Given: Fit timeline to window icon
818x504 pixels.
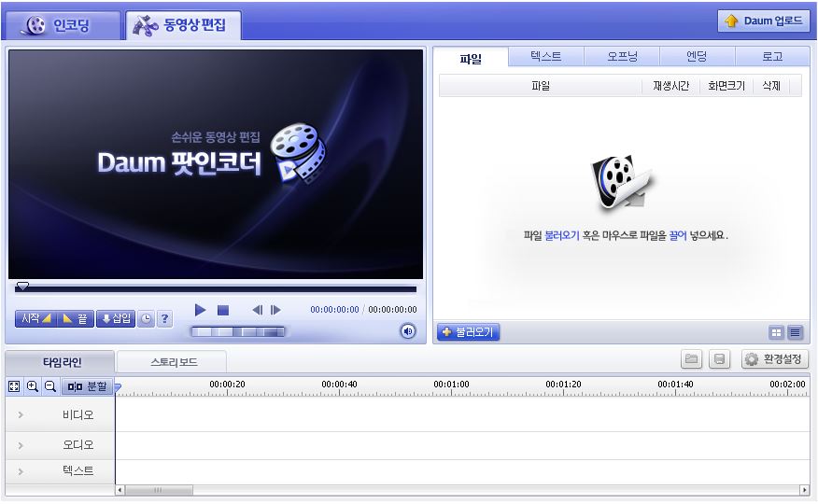Looking at the screenshot, I should click(x=14, y=386).
